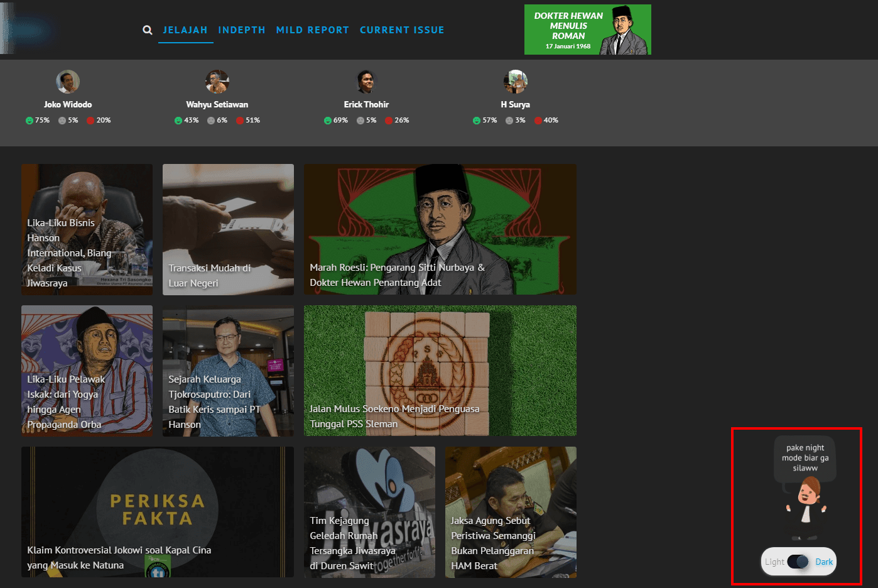This screenshot has height=588, width=878.
Task: Open the Dokter Hewan Menulis Roman banner
Action: [587, 30]
